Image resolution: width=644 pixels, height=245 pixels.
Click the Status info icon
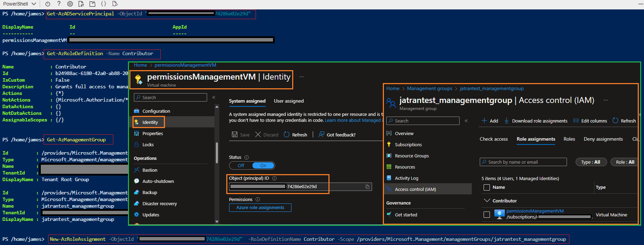pyautogui.click(x=247, y=157)
